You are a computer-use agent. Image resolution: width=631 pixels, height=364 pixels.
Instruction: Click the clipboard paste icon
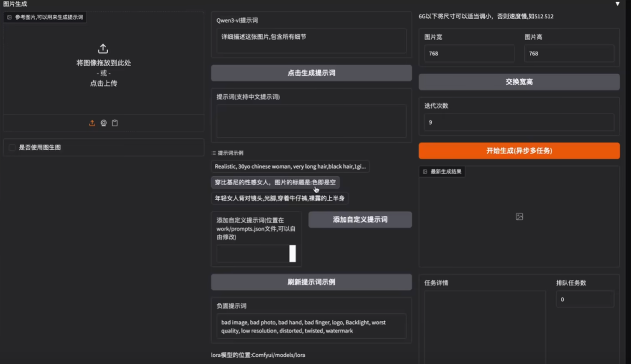click(x=115, y=123)
